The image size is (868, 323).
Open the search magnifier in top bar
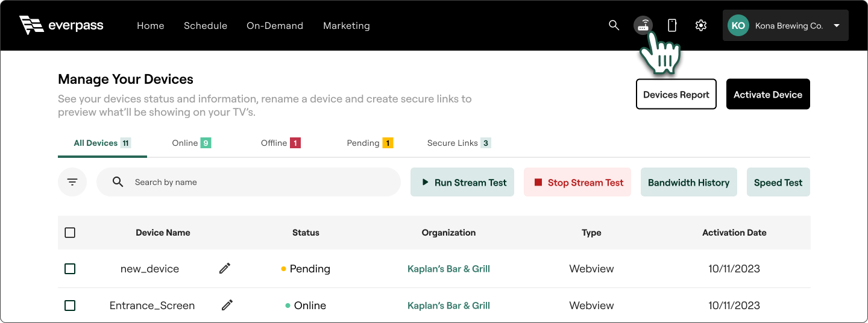[x=614, y=25]
